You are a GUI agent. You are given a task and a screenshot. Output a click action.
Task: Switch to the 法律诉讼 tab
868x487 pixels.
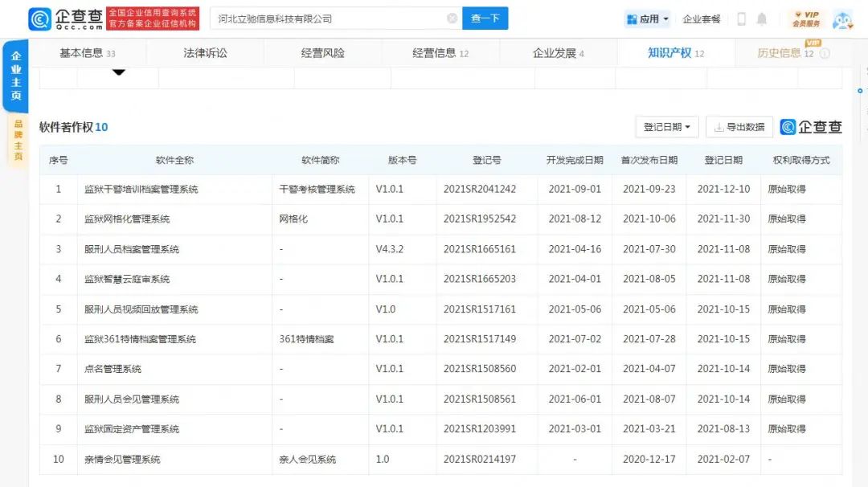pyautogui.click(x=205, y=53)
